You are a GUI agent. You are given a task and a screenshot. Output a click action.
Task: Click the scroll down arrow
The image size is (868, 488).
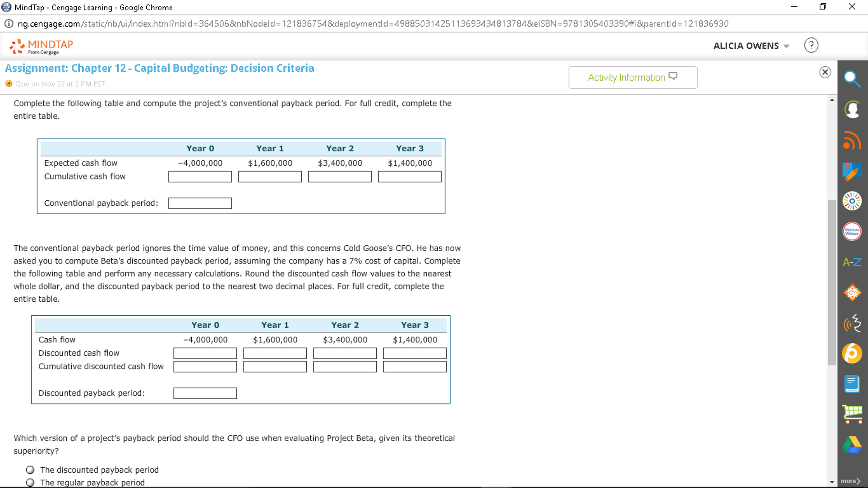click(832, 482)
